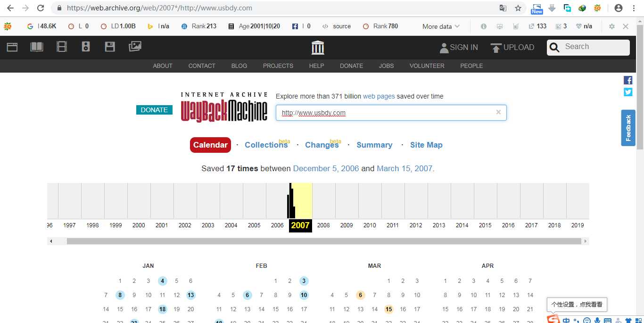Open CONTACT in the navigation bar
Viewport: 644px width, 323px height.
(202, 66)
